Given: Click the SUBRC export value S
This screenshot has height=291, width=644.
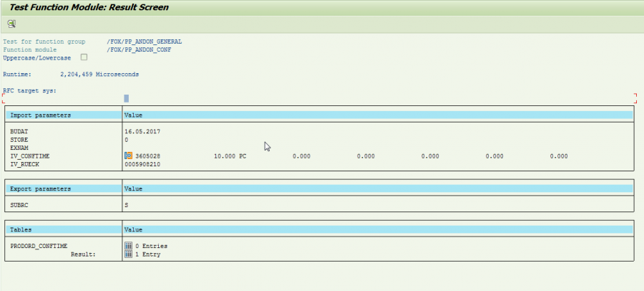Looking at the screenshot, I should pos(127,204).
